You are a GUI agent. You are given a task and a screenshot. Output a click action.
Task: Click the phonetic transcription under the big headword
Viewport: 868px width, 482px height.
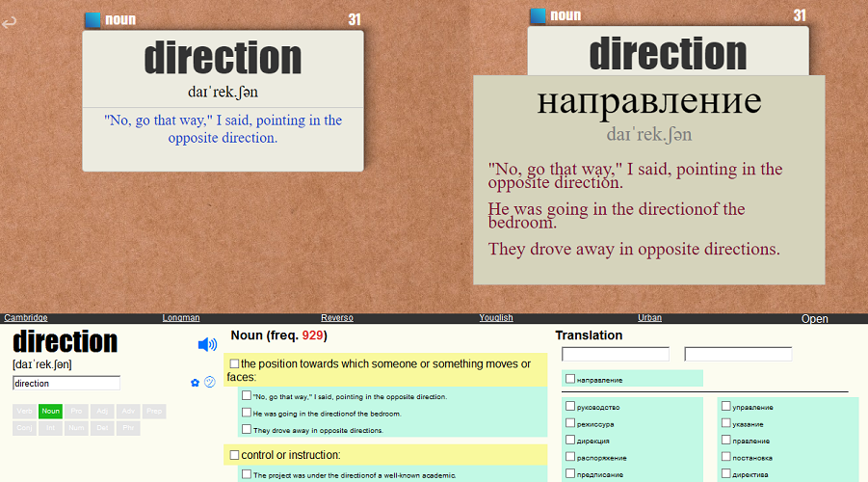(42, 364)
